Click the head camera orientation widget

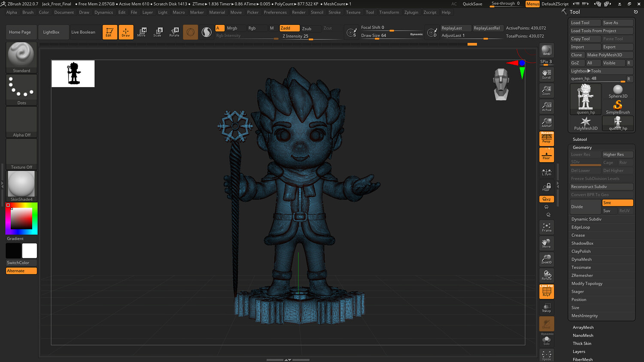(501, 84)
